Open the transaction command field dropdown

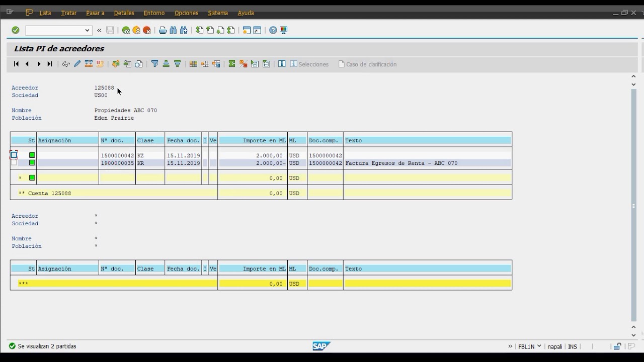tap(87, 30)
